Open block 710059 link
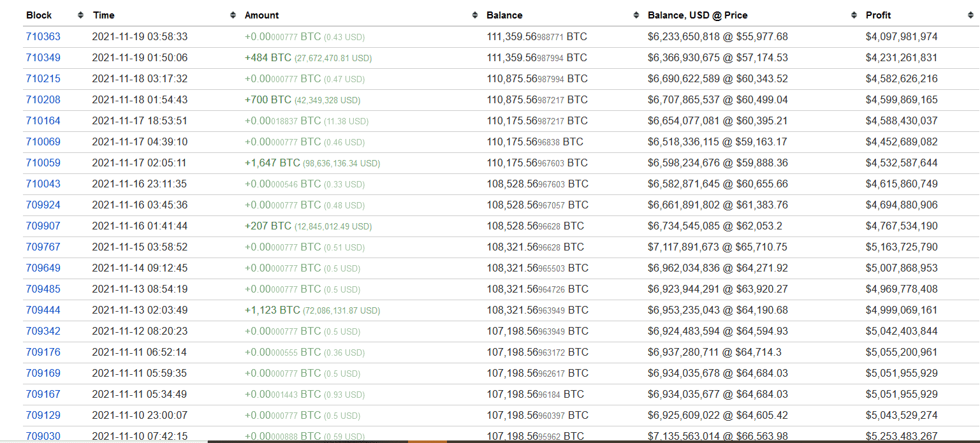This screenshot has width=980, height=443. tap(43, 163)
